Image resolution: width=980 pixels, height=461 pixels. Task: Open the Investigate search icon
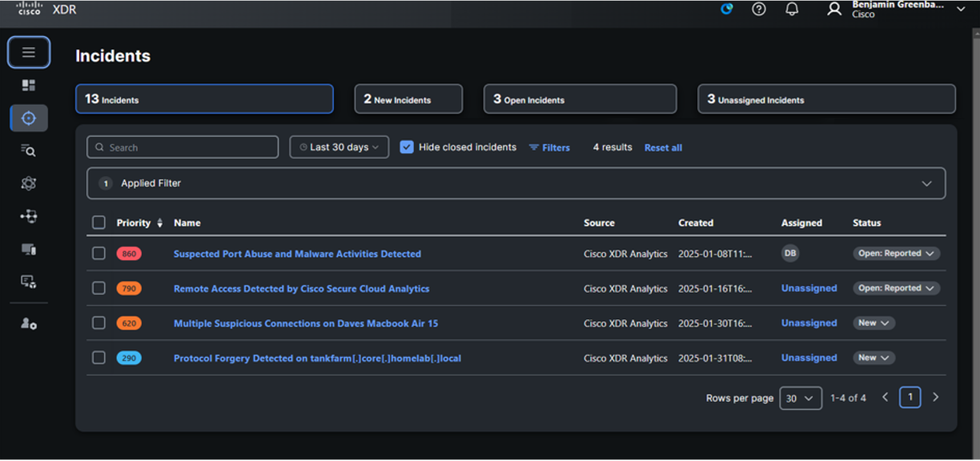28,150
